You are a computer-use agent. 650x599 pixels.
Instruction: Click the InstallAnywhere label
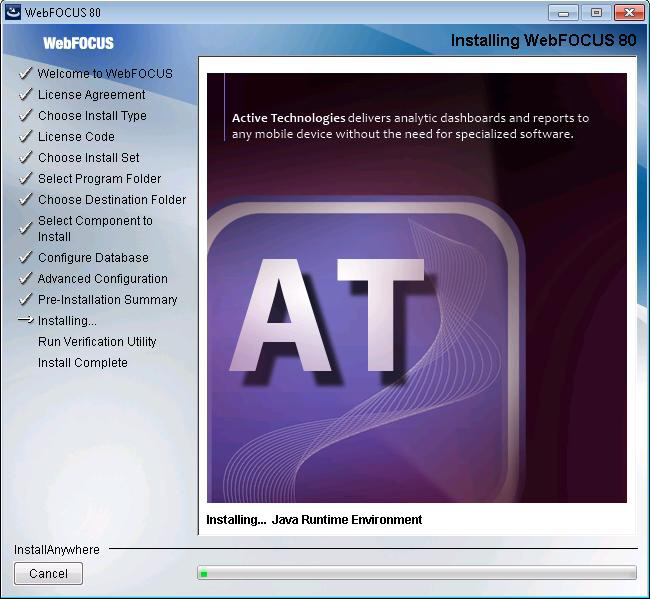pyautogui.click(x=56, y=550)
